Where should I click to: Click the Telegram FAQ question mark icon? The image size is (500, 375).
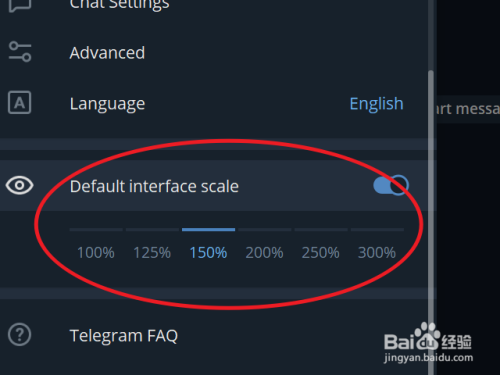(x=20, y=334)
